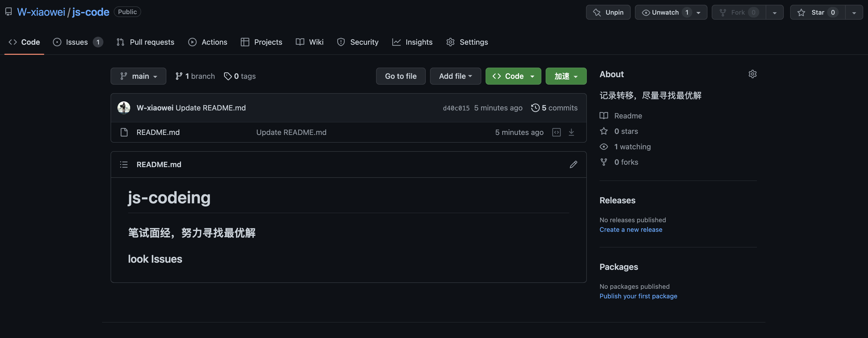Viewport: 868px width, 338px height.
Task: Open the Readme link in About
Action: click(x=621, y=116)
